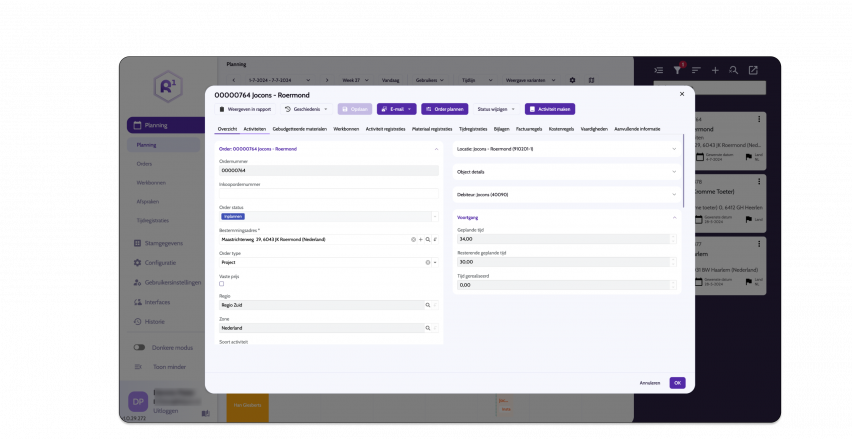Click the open-in-new-window icon top right
Image resolution: width=852 pixels, height=439 pixels.
[x=753, y=70]
